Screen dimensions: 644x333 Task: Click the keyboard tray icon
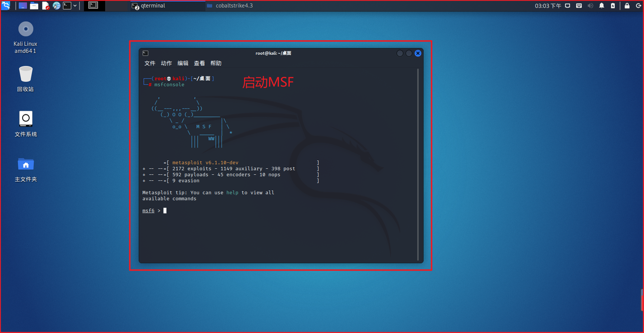pyautogui.click(x=579, y=6)
